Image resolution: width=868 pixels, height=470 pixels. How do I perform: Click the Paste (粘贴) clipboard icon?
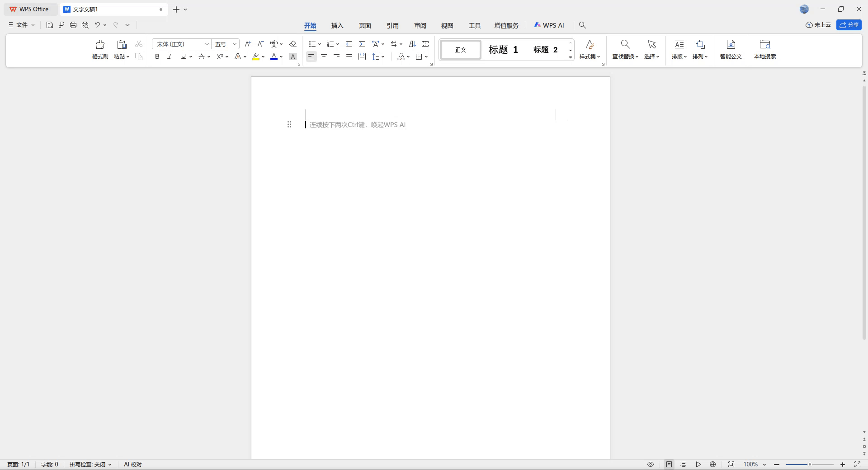coord(122,44)
